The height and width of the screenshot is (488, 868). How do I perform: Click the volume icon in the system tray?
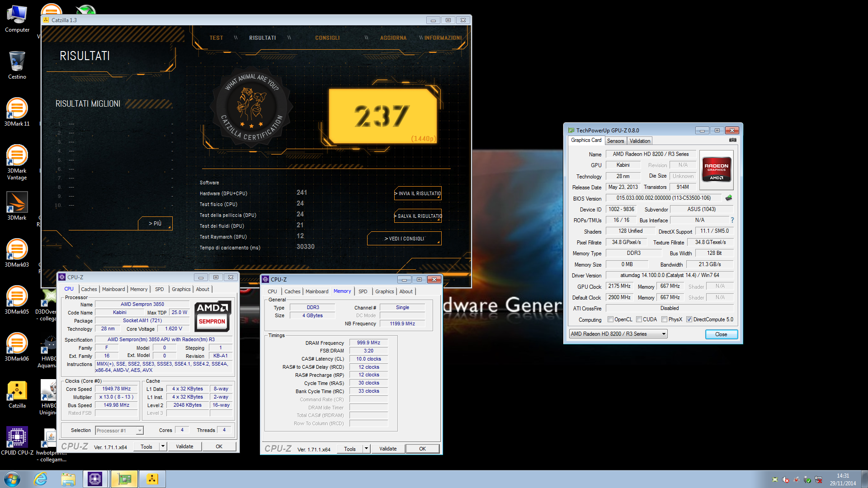coord(786,479)
